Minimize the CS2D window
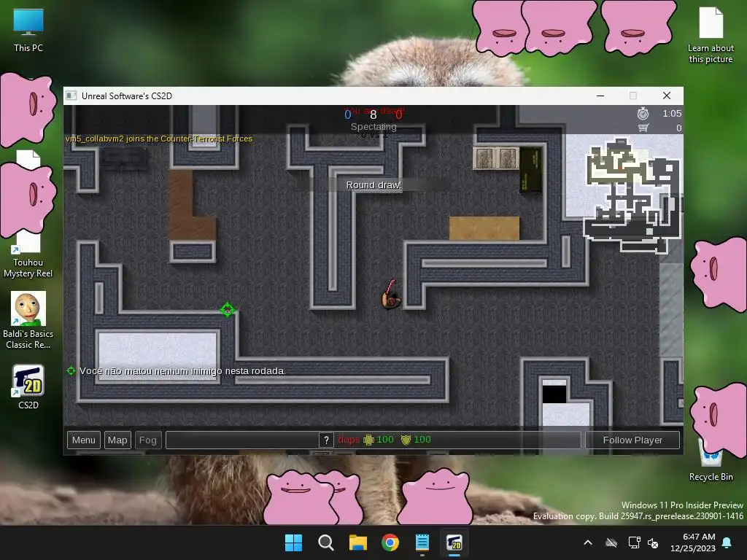Image resolution: width=747 pixels, height=560 pixels. (x=600, y=96)
